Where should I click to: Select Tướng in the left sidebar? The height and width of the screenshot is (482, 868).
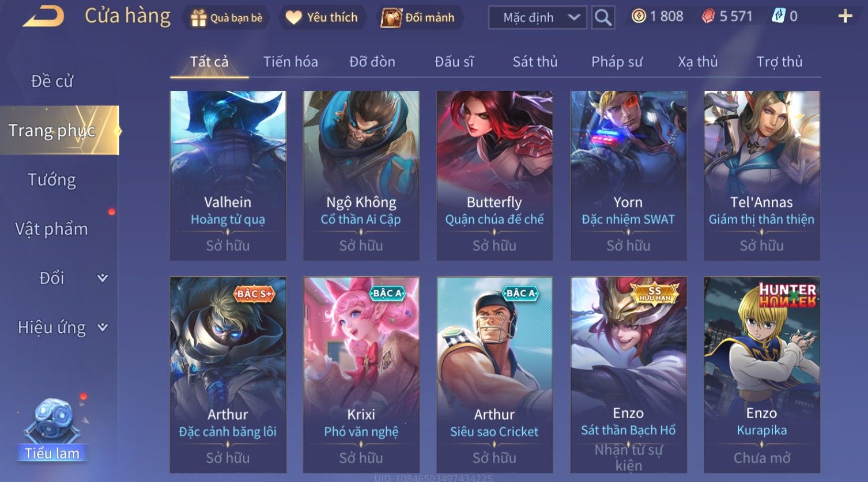pos(52,180)
